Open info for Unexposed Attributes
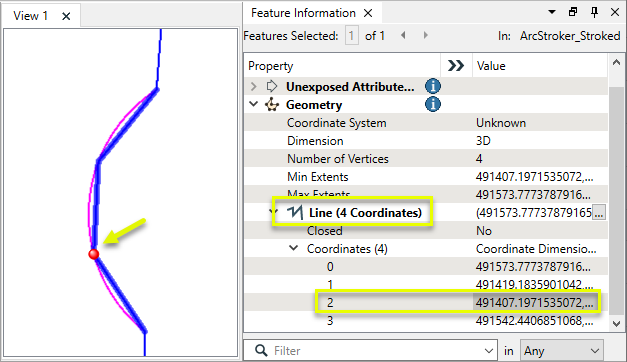 [x=433, y=86]
